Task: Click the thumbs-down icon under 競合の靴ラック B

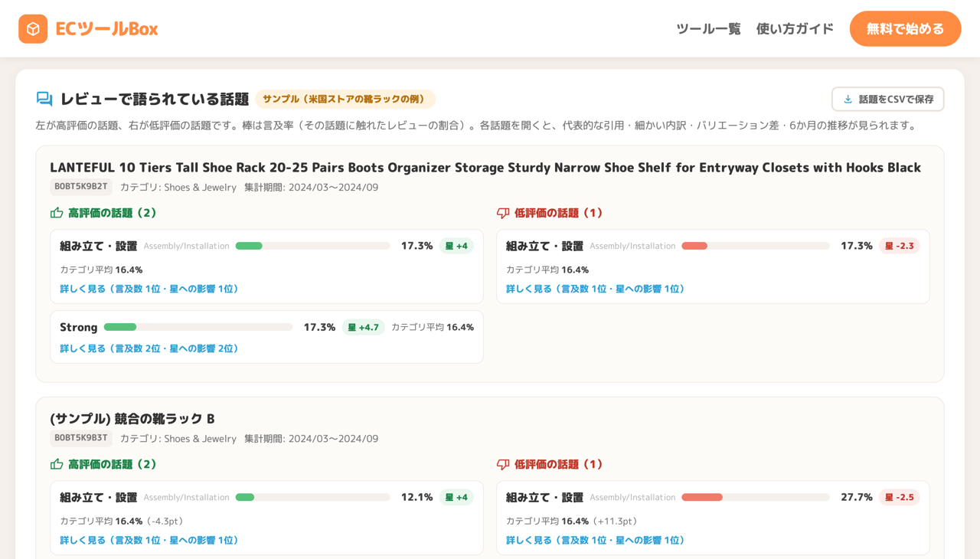Action: [x=503, y=464]
